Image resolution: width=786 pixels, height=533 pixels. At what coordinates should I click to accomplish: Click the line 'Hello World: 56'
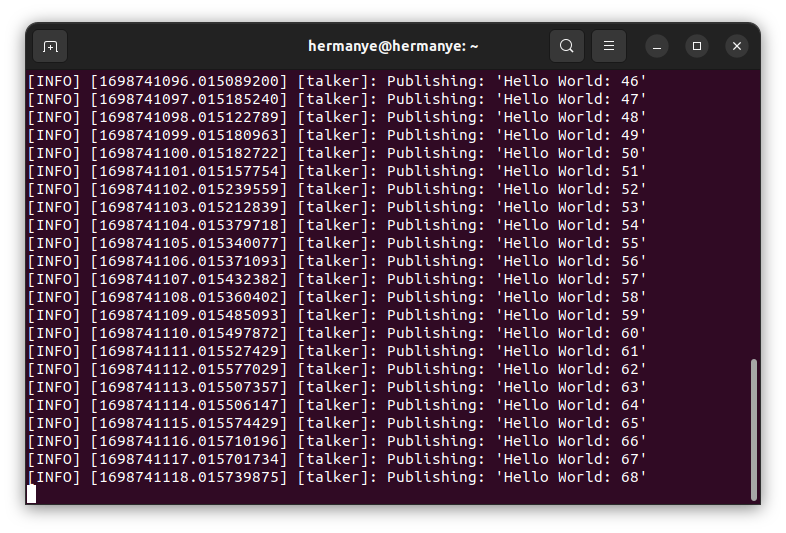pyautogui.click(x=337, y=262)
